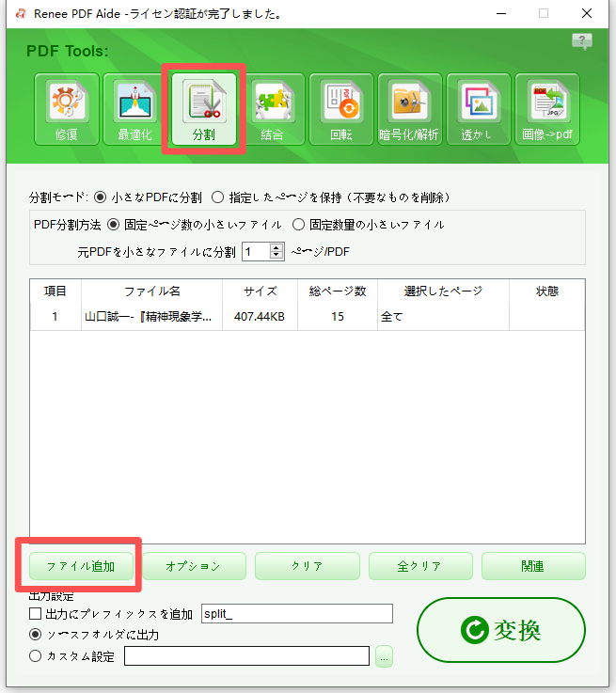Click the pages-per-PDF number field

(257, 251)
